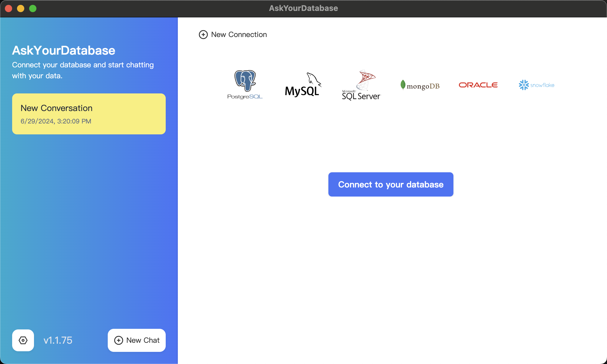The height and width of the screenshot is (364, 607).
Task: Start a New Chat
Action: (x=137, y=340)
